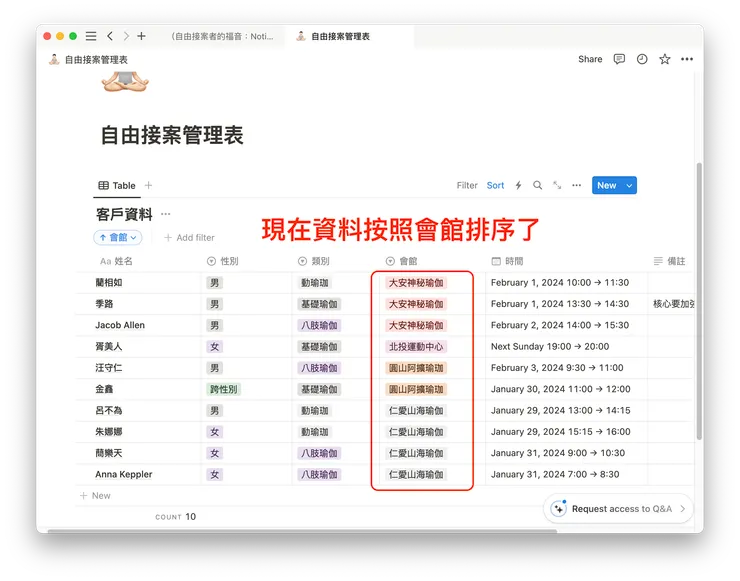This screenshot has height=581, width=740.
Task: Open page history clock icon
Action: point(642,59)
